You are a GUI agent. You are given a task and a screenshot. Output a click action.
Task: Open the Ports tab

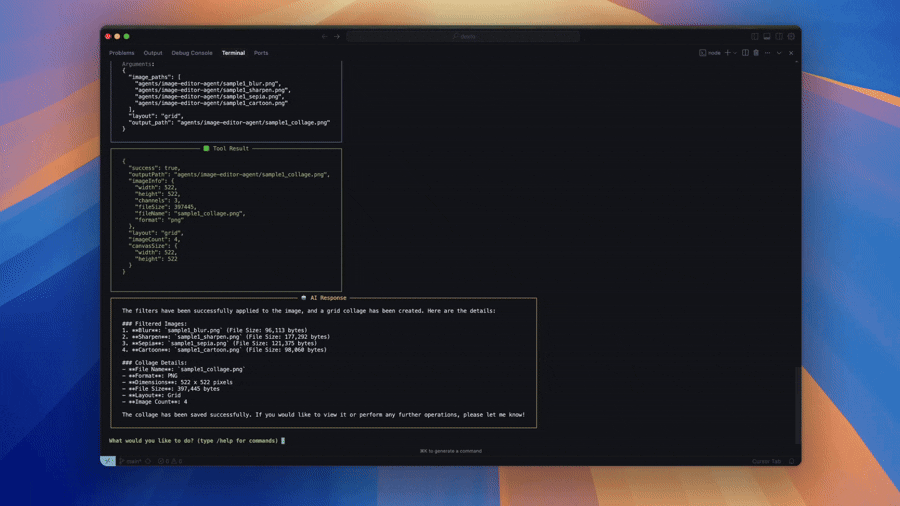261,53
